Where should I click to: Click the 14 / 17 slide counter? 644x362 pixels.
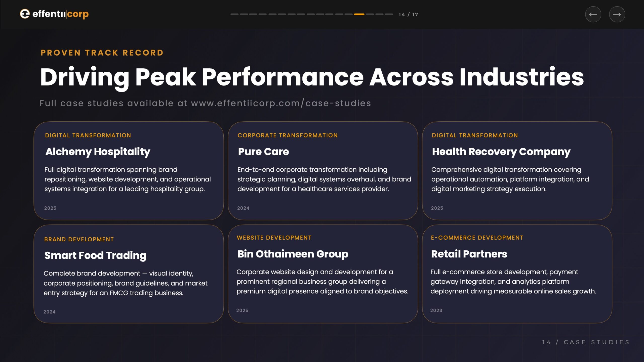pyautogui.click(x=408, y=15)
